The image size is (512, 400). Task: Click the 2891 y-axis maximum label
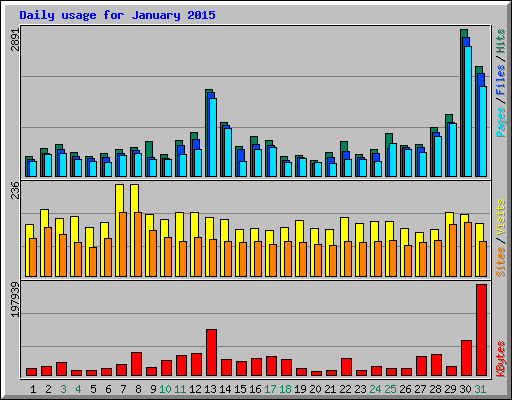click(x=15, y=40)
